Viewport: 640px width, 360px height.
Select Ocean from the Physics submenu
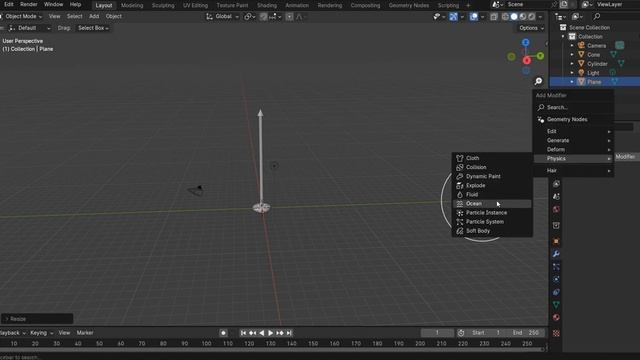(x=492, y=204)
